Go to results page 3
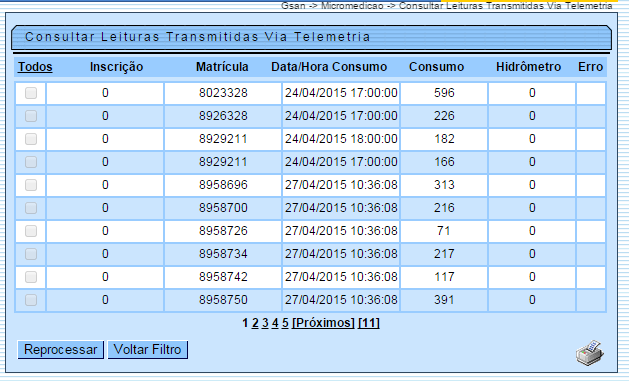This screenshot has width=629, height=381. tap(265, 323)
